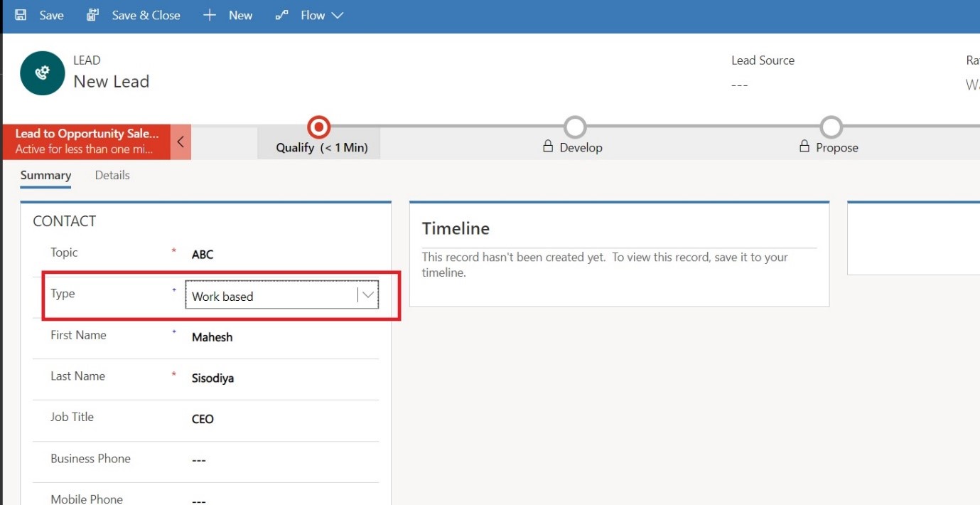The width and height of the screenshot is (980, 505).
Task: Click the Qualify stage label
Action: [322, 148]
